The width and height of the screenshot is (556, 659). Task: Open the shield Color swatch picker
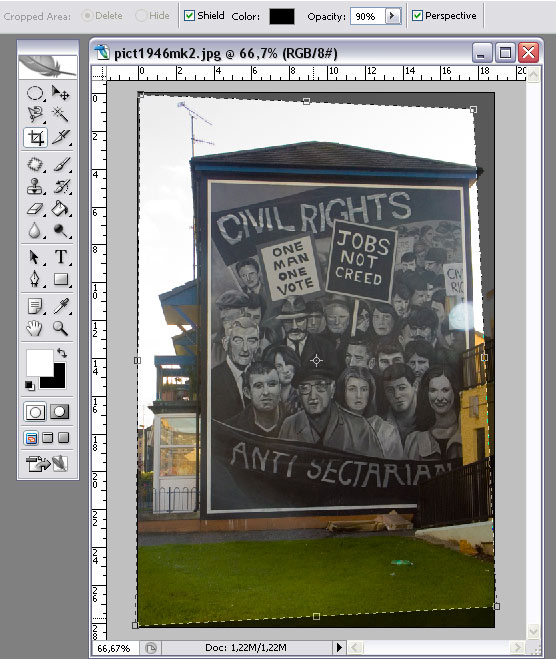(282, 16)
